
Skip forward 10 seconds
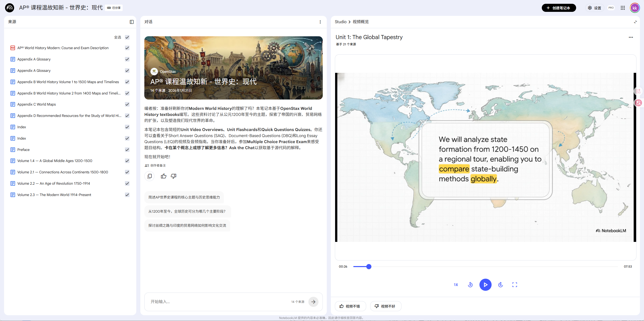pos(500,285)
